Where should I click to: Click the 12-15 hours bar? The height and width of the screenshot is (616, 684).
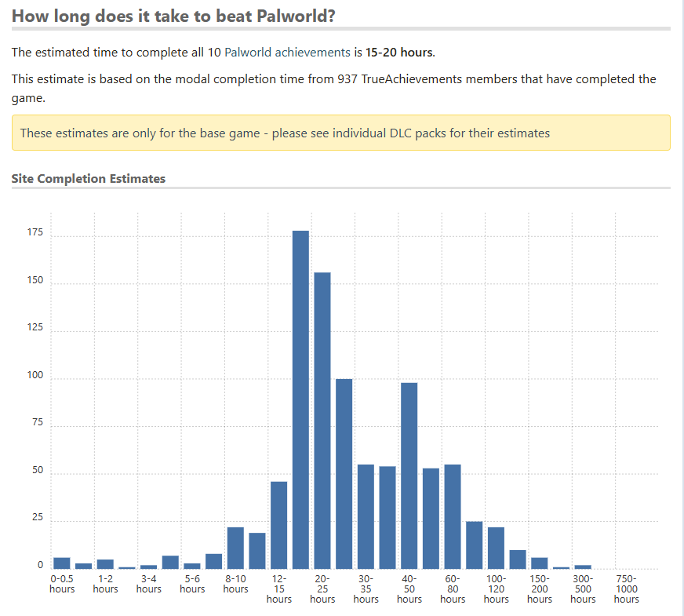pyautogui.click(x=279, y=525)
